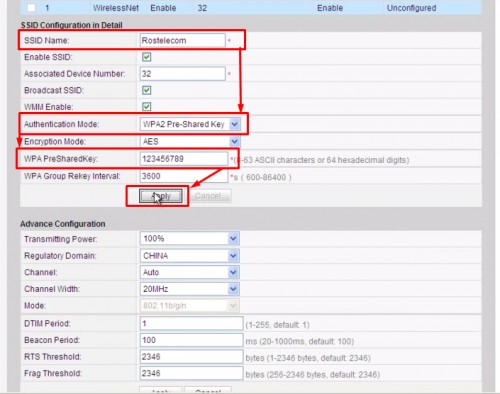Select the RTS Threshold input field
The width and height of the screenshot is (500, 394).
click(x=192, y=357)
